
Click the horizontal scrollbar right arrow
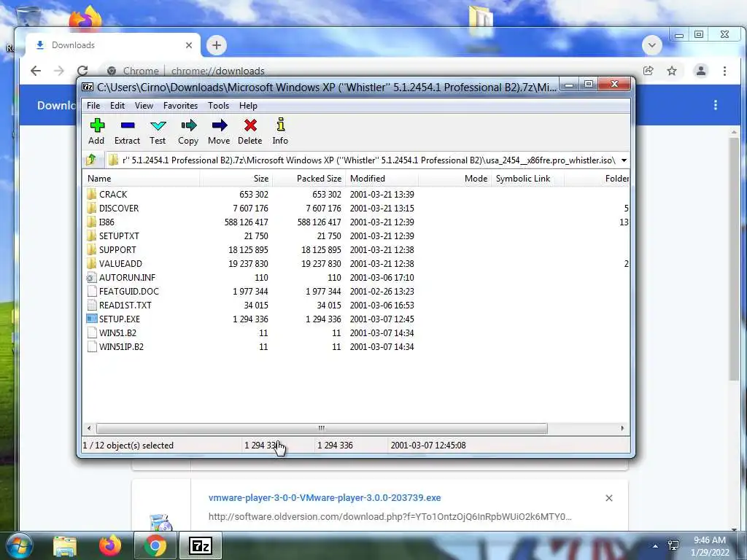coord(623,429)
